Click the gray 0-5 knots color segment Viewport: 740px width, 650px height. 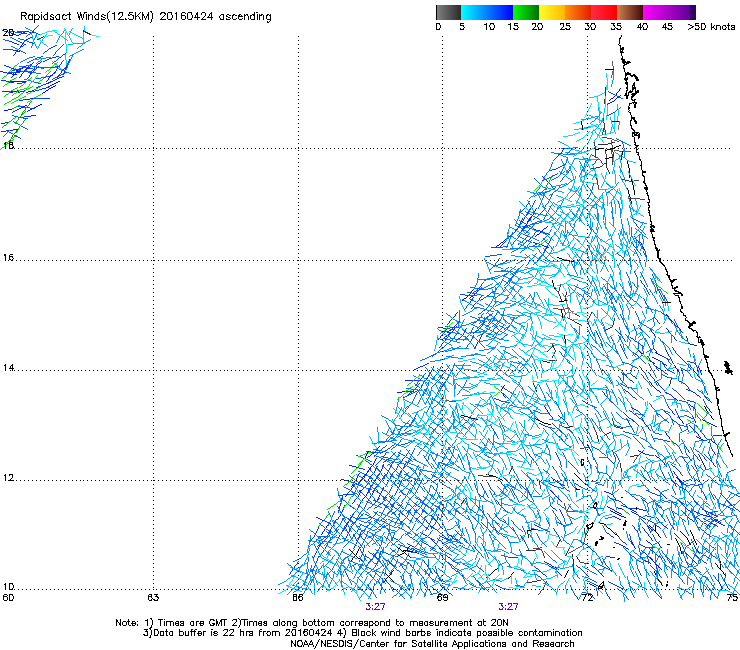[x=448, y=12]
